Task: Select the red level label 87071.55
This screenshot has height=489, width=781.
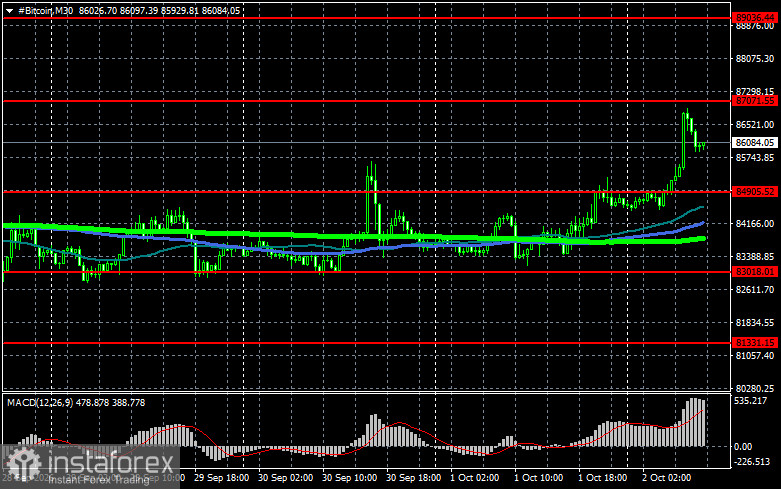Action: tap(755, 101)
